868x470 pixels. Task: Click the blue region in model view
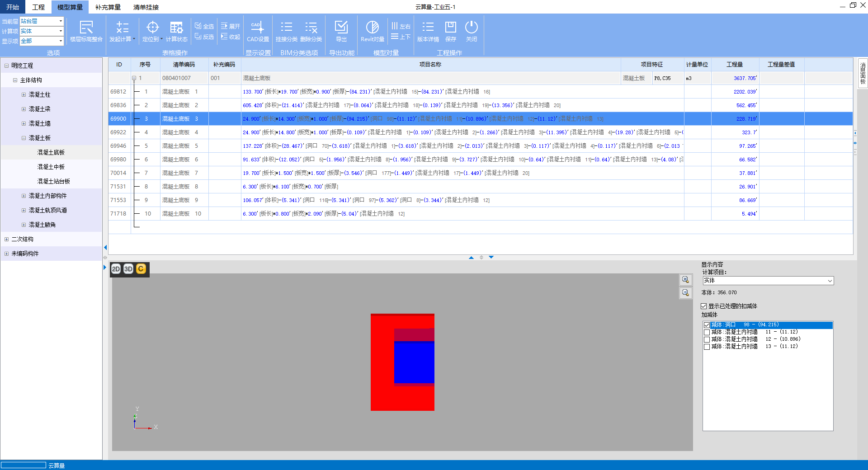(x=414, y=362)
